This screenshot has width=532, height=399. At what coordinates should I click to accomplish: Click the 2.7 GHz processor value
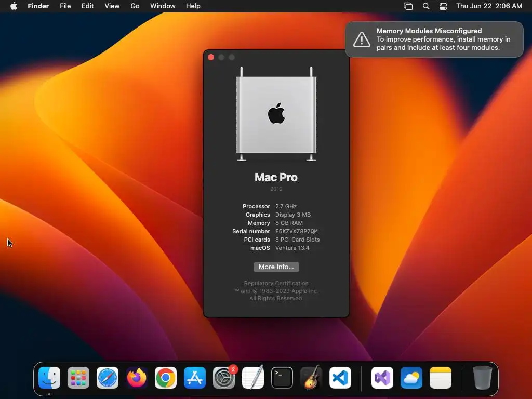286,206
